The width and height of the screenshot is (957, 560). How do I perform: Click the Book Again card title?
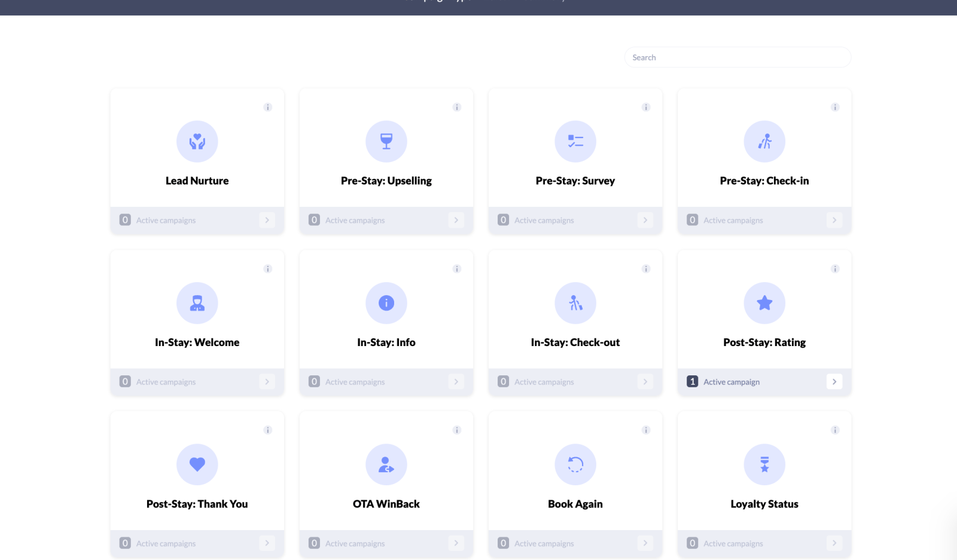click(575, 504)
